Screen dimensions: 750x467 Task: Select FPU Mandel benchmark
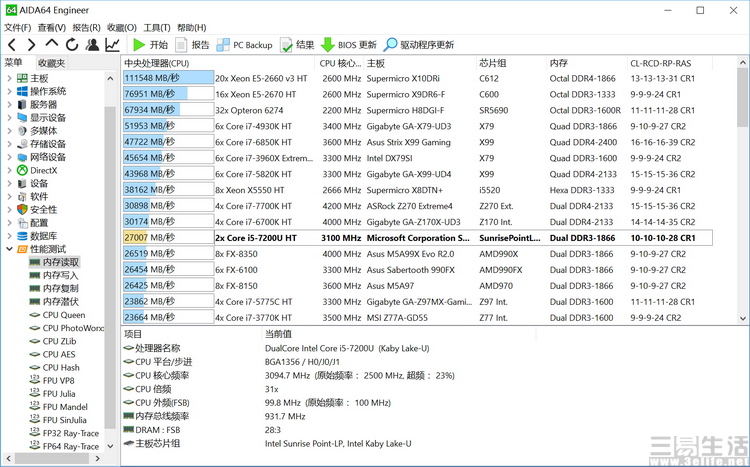tap(58, 407)
